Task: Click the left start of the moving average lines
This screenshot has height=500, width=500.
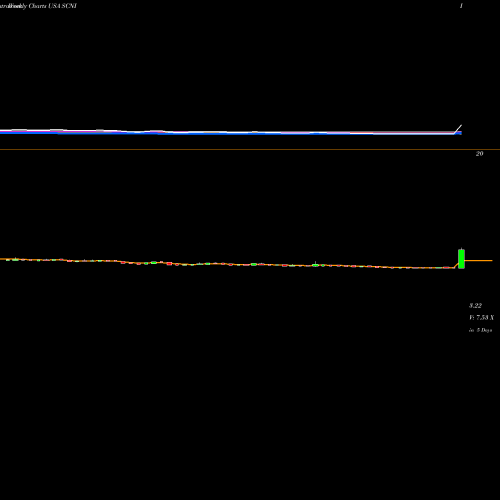Action: [2, 132]
